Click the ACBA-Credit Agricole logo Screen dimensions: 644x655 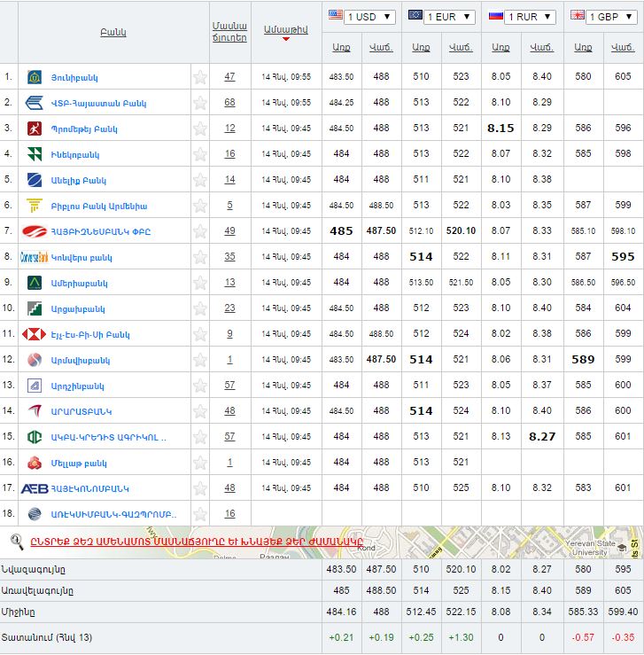coord(35,437)
